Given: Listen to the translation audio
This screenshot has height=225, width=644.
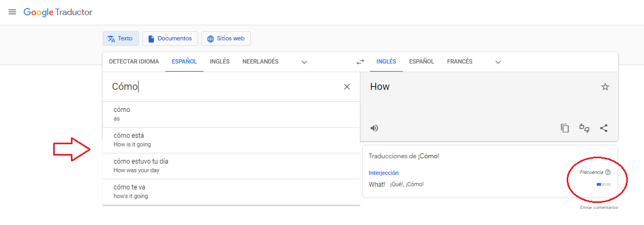Looking at the screenshot, I should click(374, 128).
